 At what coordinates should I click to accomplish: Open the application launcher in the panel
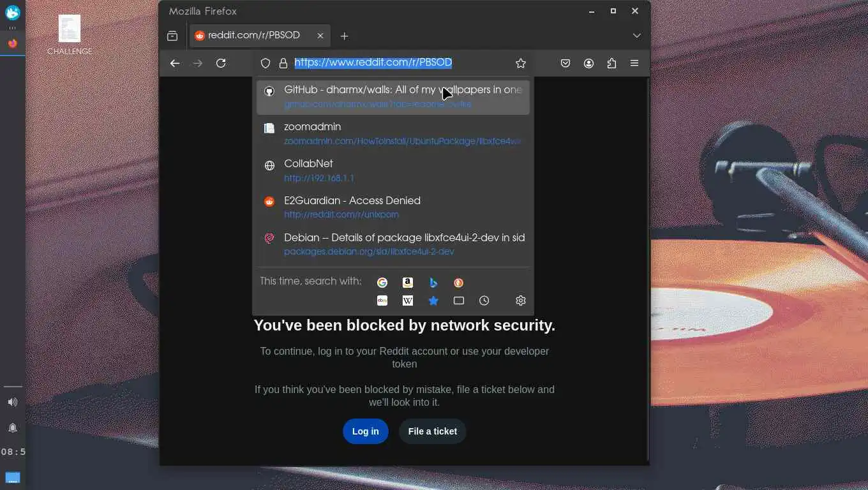tap(13, 13)
